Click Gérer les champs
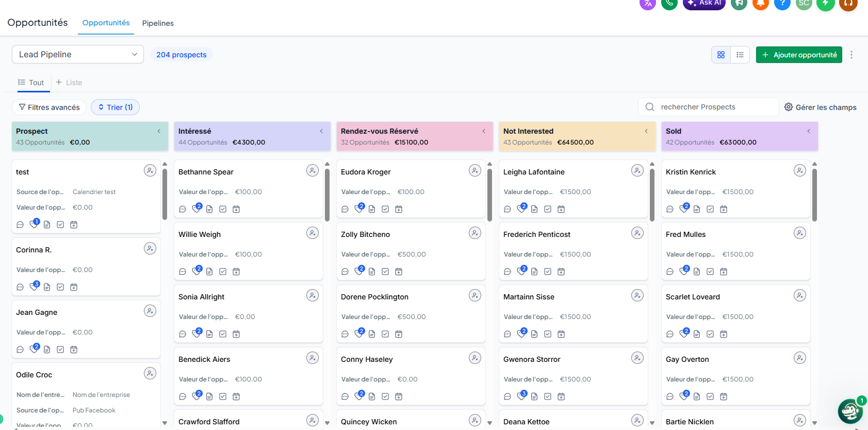Screen dimensions: 868x430 [821, 107]
